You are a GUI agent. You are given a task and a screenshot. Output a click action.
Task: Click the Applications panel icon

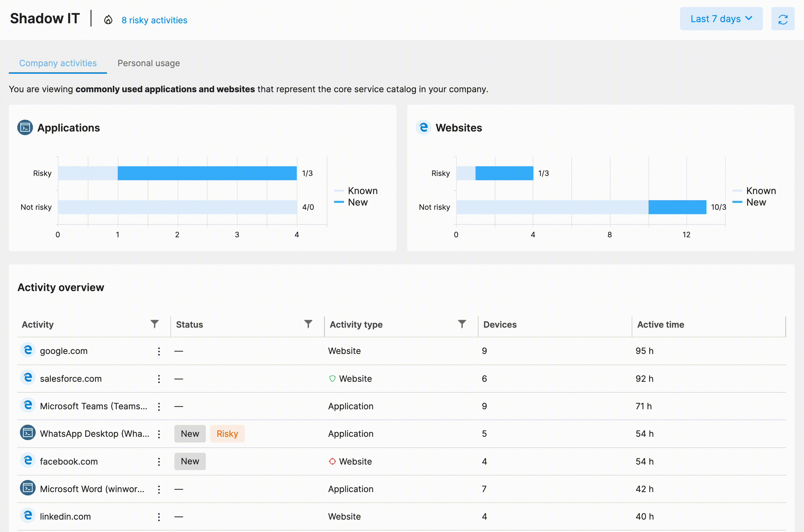(25, 128)
